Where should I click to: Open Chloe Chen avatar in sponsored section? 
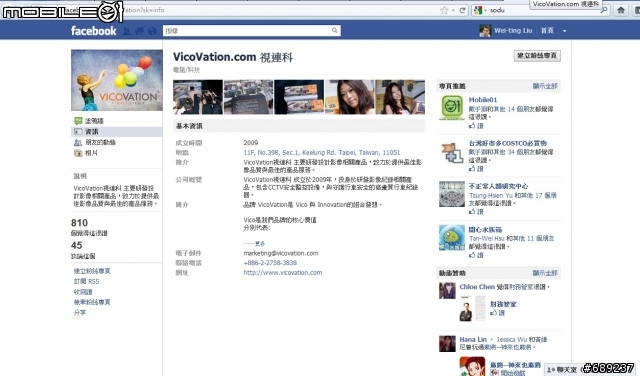click(447, 291)
